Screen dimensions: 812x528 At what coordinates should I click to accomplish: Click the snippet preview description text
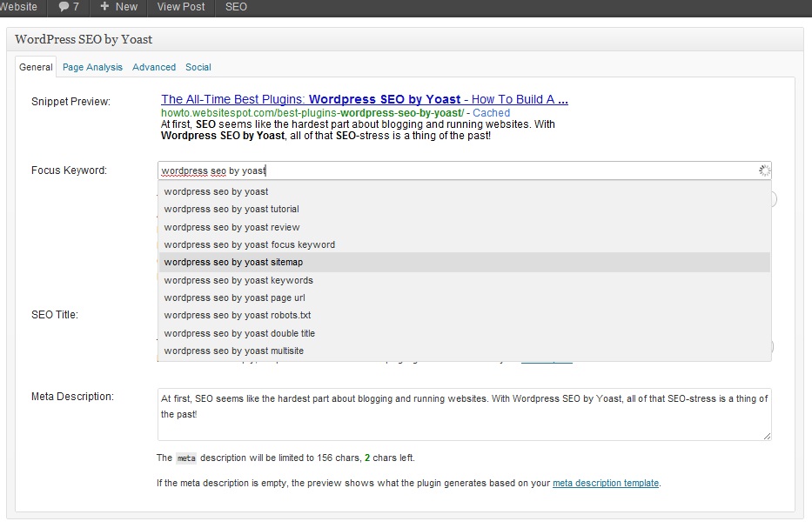[x=358, y=130]
